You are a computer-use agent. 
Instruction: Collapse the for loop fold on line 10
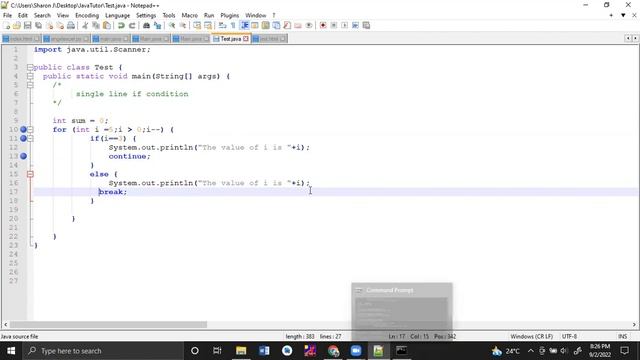coord(30,129)
